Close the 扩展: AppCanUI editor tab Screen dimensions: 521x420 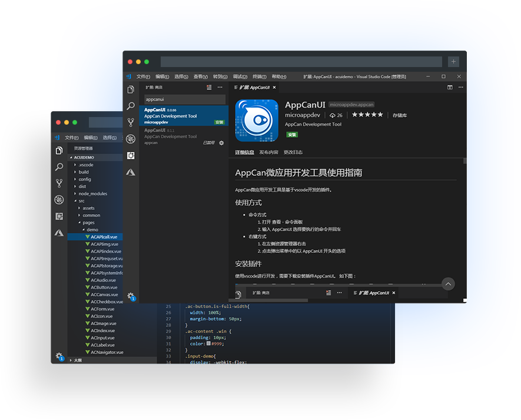(274, 87)
